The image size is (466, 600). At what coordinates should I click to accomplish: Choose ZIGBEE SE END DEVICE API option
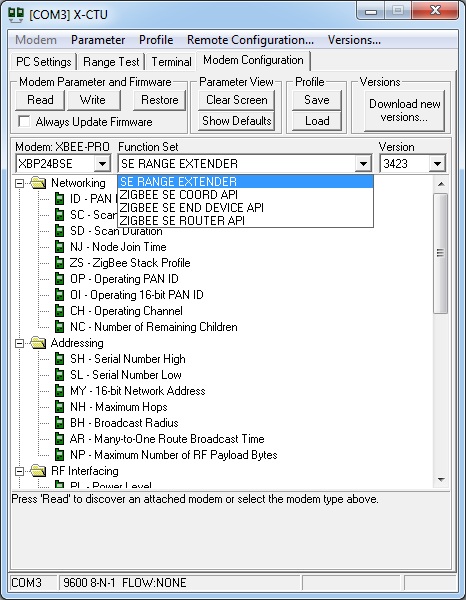click(x=245, y=207)
